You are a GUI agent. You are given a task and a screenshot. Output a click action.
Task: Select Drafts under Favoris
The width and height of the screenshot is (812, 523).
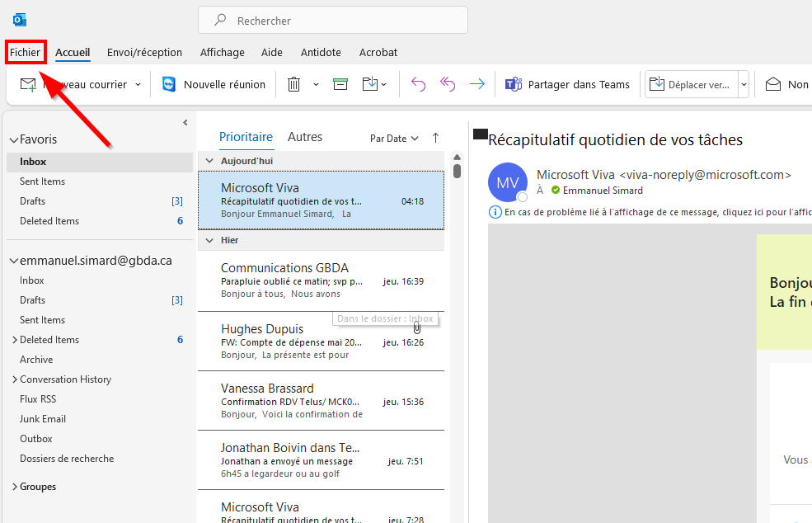100,201
